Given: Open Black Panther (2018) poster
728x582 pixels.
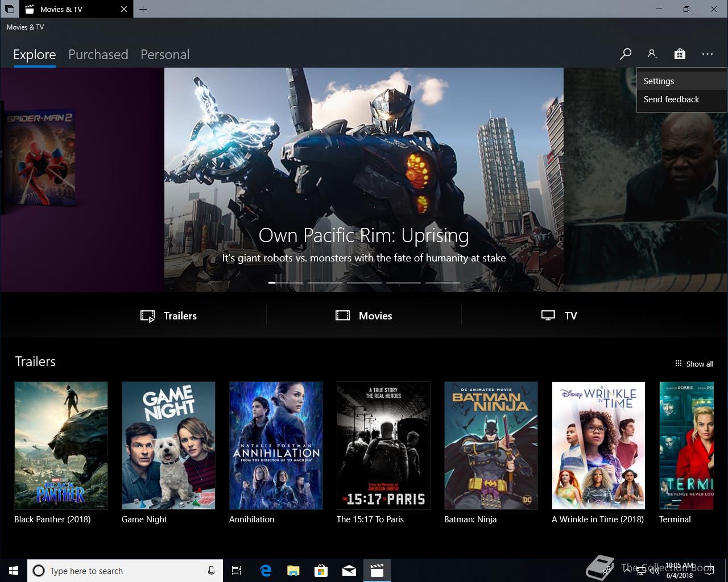Looking at the screenshot, I should [x=61, y=446].
